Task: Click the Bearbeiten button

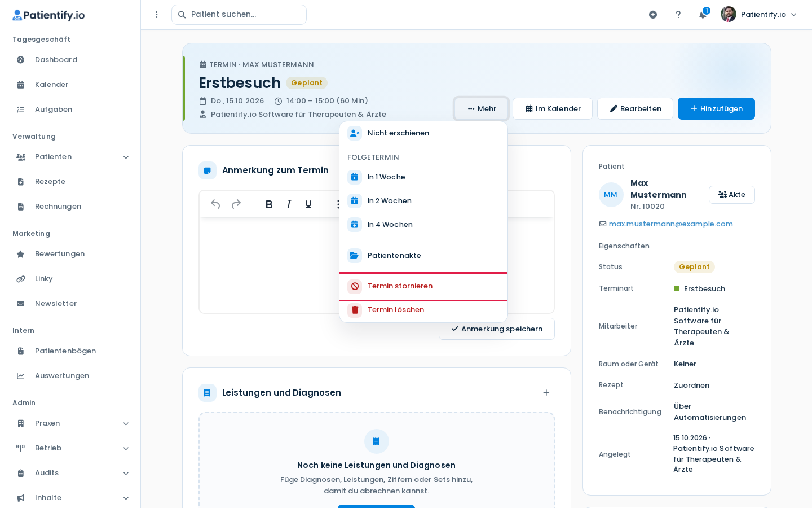Action: (635, 108)
